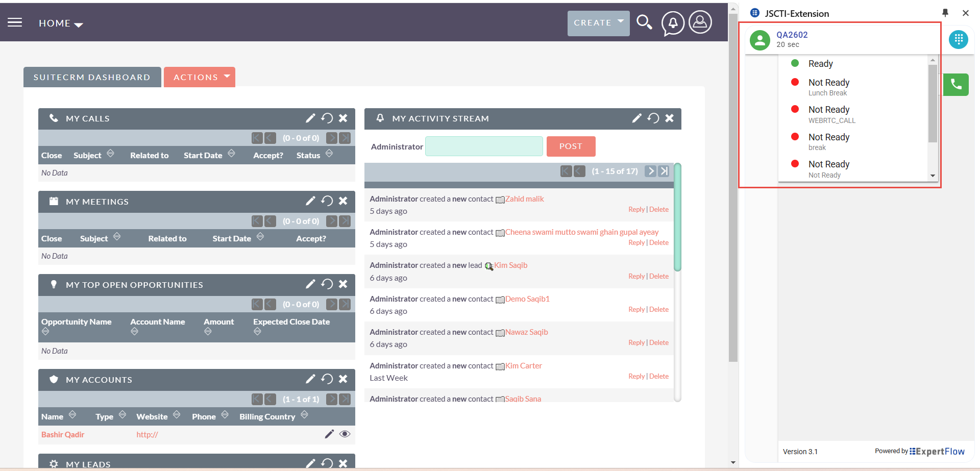This screenshot has height=471, width=980.
Task: Pin the JSCTI-Extension panel
Action: (945, 13)
